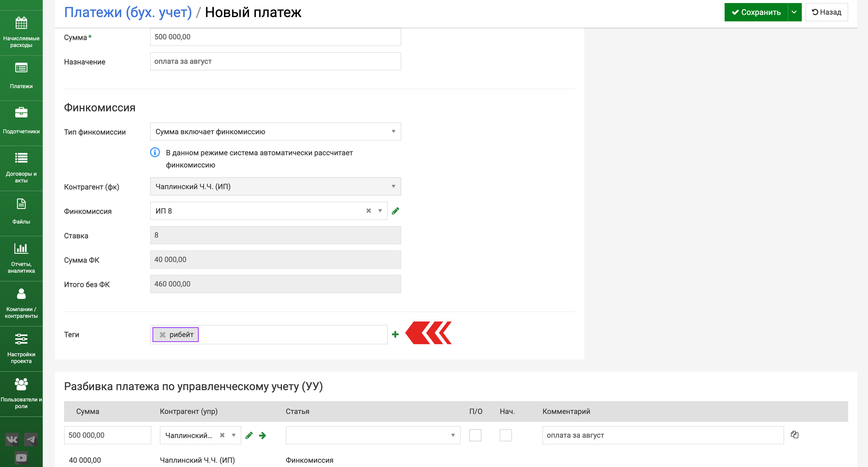Click the Сохранить button
Viewport: 868px width, 467px height.
pos(756,12)
